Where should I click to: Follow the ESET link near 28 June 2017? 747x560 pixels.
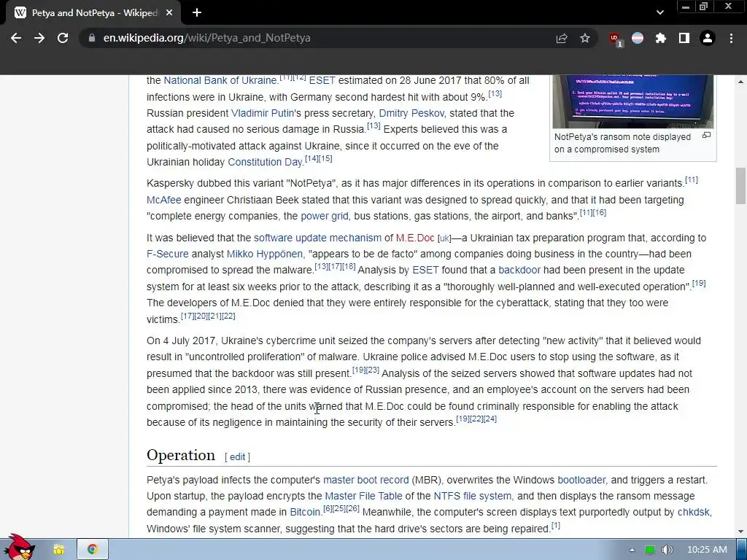[322, 80]
